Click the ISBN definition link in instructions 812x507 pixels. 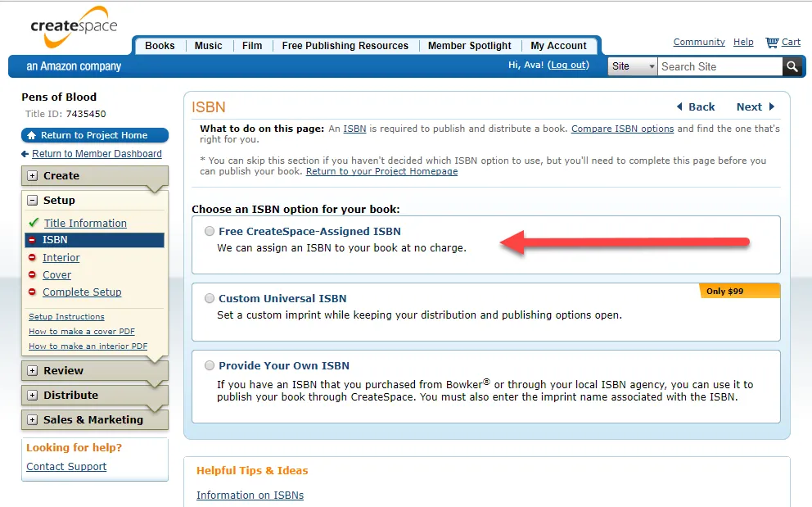pyautogui.click(x=354, y=129)
